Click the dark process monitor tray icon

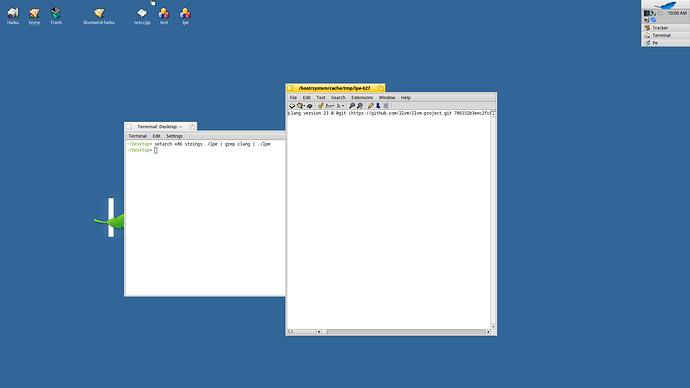coord(647,13)
